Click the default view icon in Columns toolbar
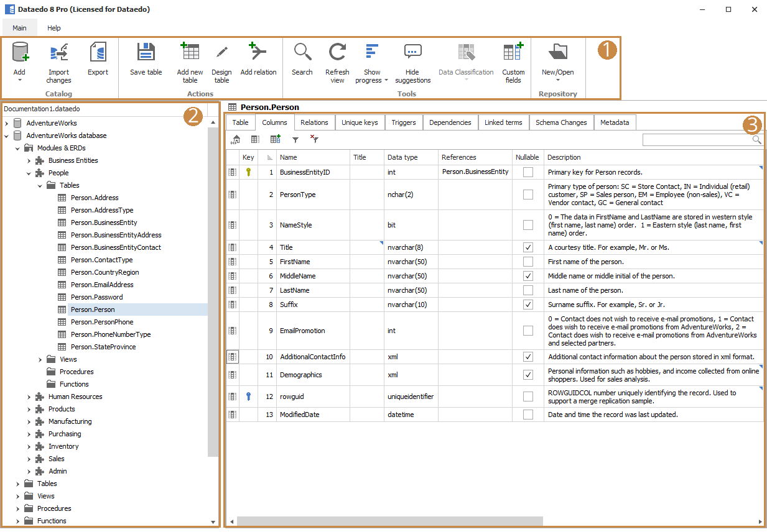 tap(236, 140)
